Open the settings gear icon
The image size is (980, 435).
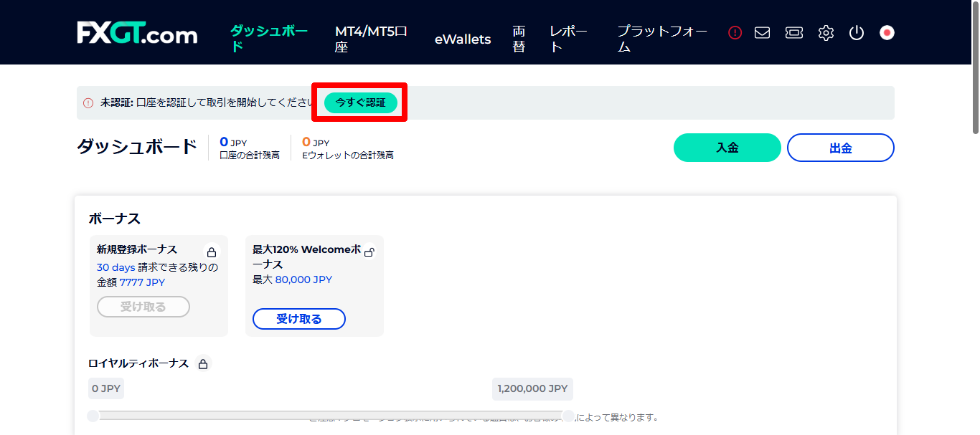[825, 32]
